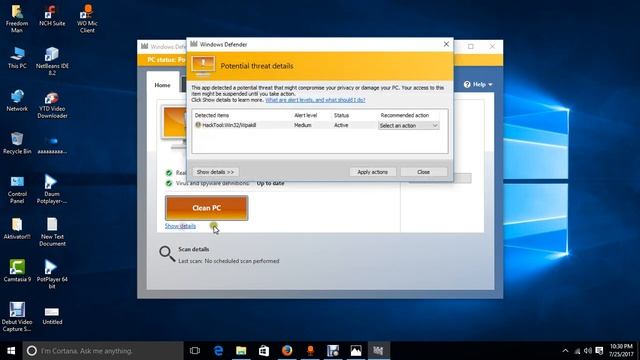The width and height of the screenshot is (640, 360).
Task: Open Freedom Man desktop icon
Action: pos(17,19)
